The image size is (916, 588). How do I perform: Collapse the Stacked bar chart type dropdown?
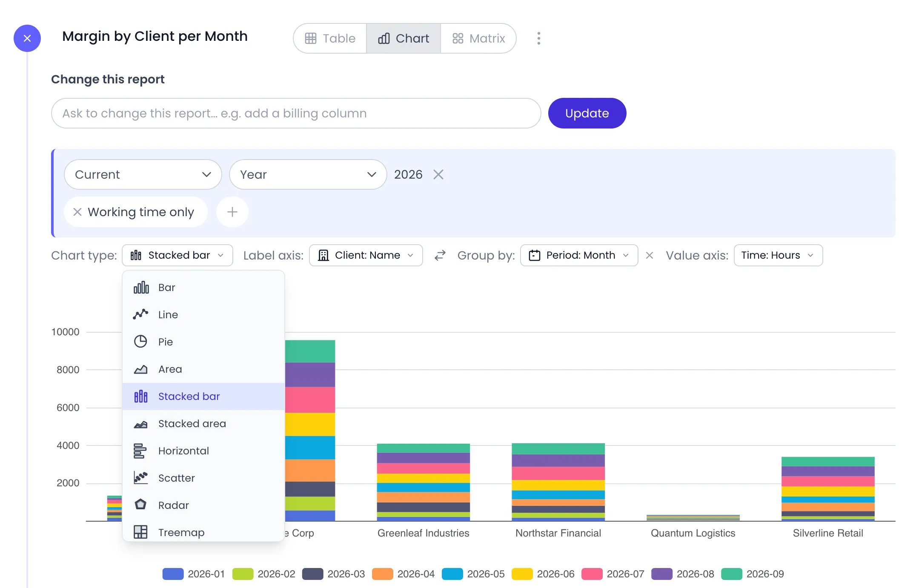click(177, 255)
